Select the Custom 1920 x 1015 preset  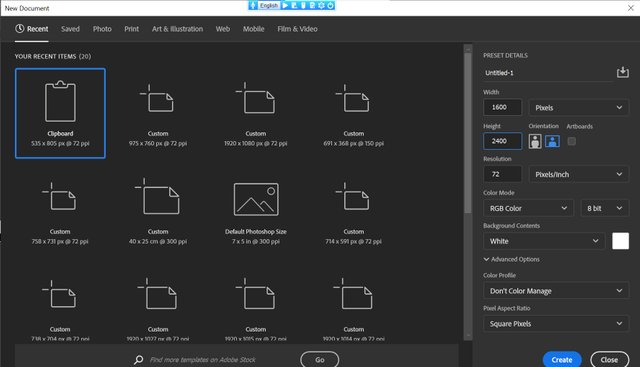point(256,309)
